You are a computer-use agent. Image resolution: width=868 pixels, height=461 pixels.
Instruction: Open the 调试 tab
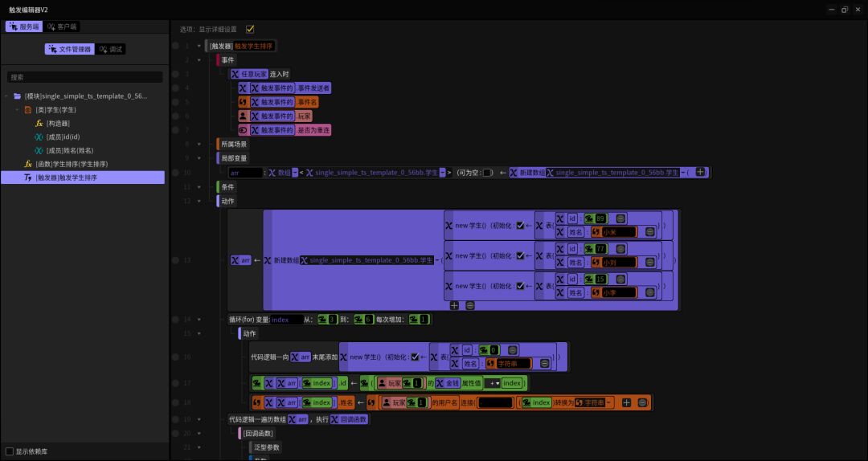coord(111,49)
